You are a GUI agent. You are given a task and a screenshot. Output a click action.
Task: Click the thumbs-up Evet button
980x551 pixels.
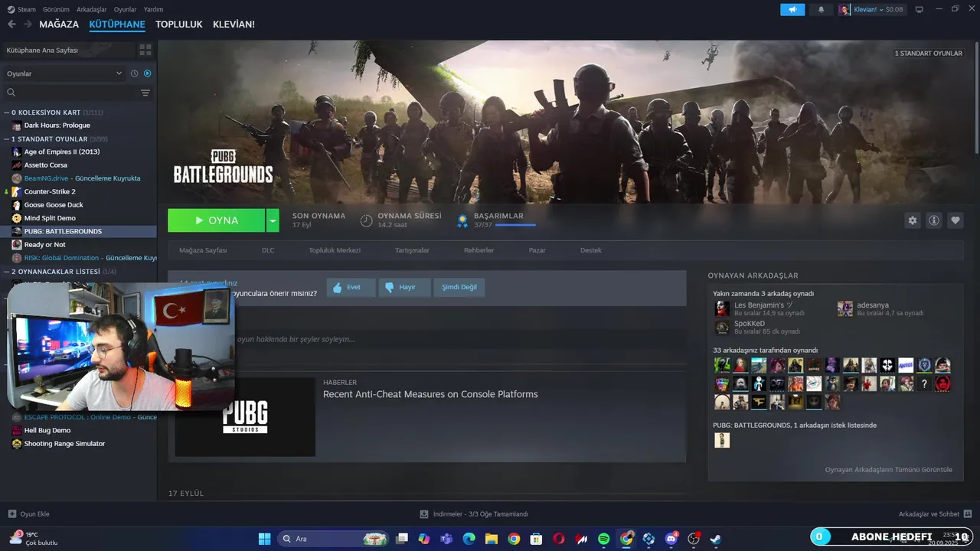click(351, 287)
